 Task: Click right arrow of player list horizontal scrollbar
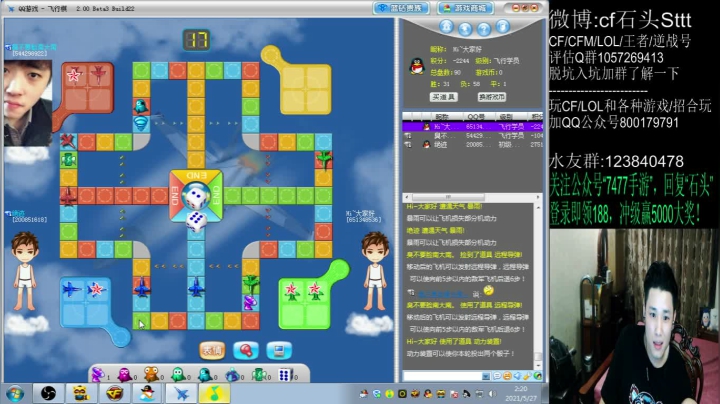click(x=538, y=197)
